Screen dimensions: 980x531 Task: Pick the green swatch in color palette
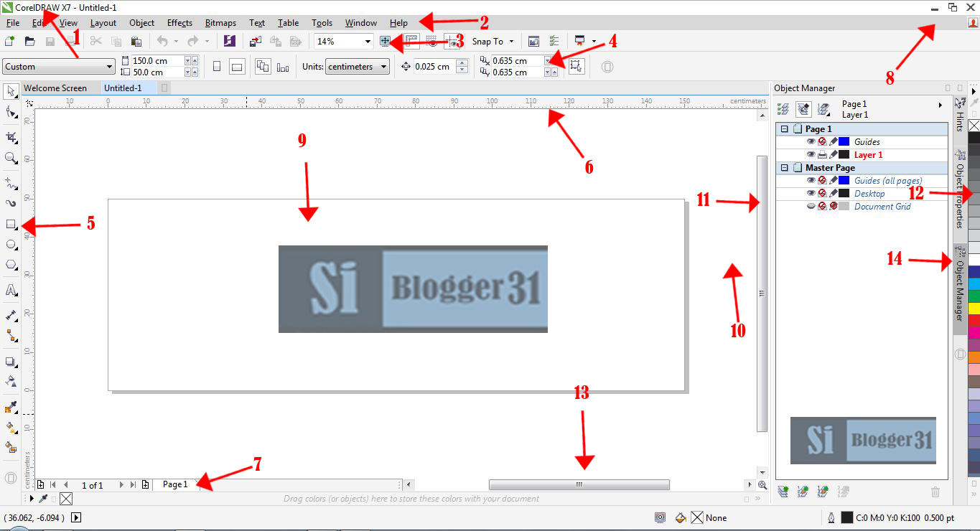point(974,296)
